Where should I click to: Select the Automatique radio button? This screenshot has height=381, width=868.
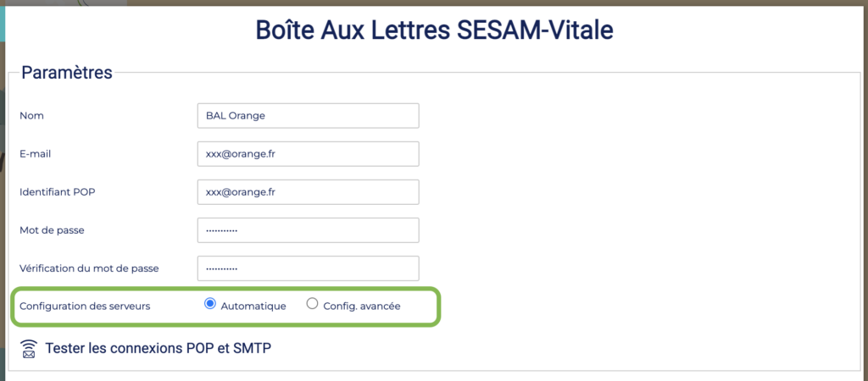point(210,304)
